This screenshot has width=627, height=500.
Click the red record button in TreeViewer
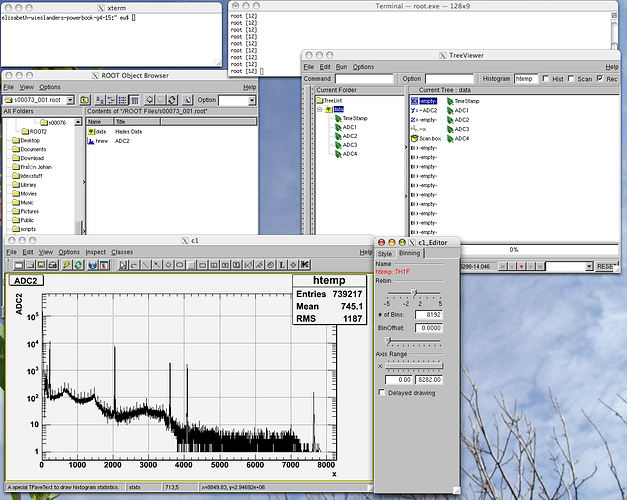(520, 266)
